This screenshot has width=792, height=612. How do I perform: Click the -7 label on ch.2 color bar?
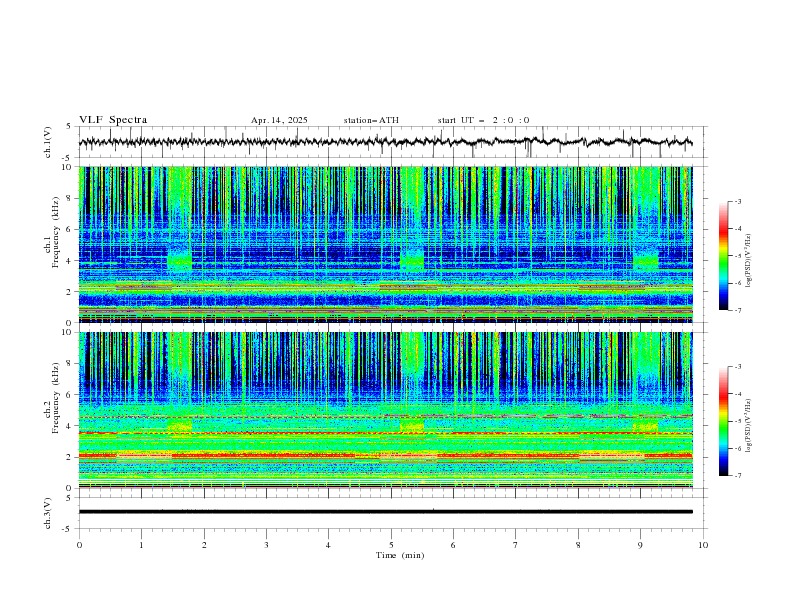point(738,475)
